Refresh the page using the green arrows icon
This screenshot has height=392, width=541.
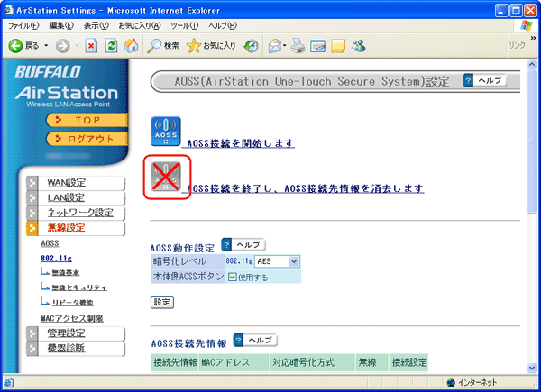[x=111, y=46]
